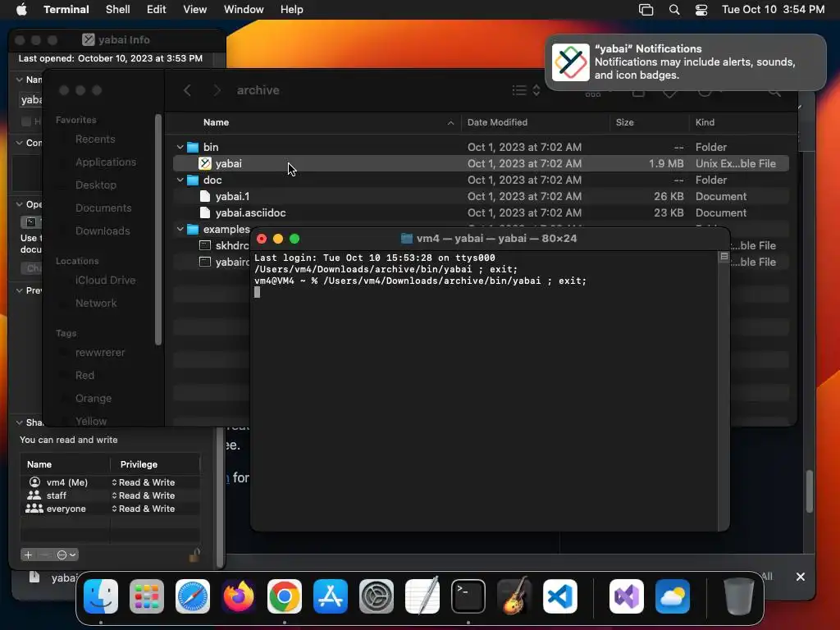Viewport: 840px width, 630px height.
Task: Open Visual Studio Code from the Dock
Action: click(x=559, y=596)
